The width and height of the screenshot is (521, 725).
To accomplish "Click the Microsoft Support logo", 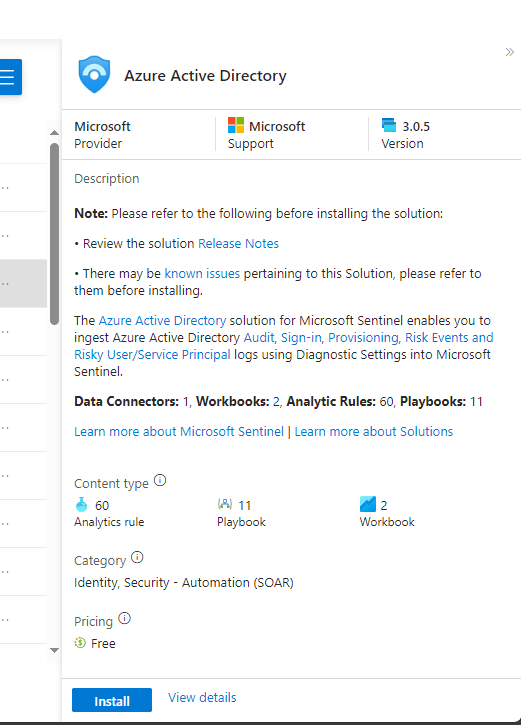I will 236,125.
